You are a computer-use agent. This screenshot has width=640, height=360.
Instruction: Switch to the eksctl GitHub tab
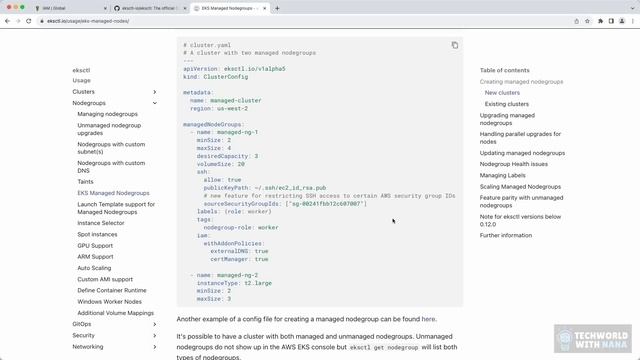coord(149,8)
